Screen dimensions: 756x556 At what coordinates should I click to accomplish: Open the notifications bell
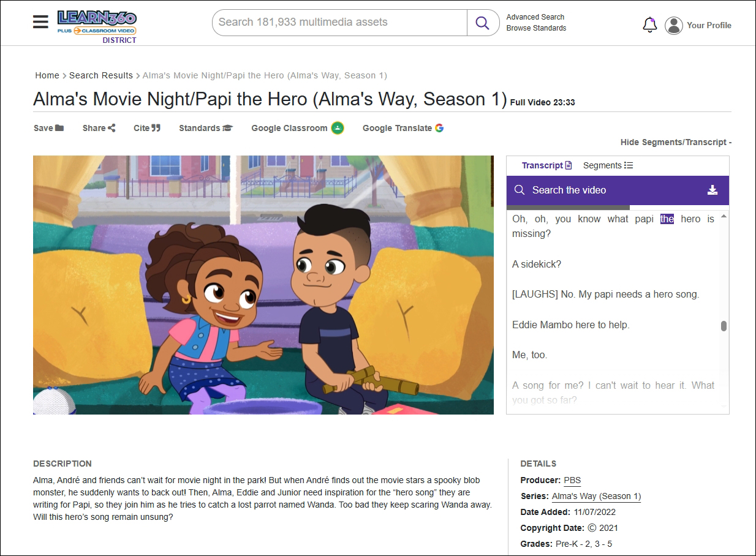point(649,25)
